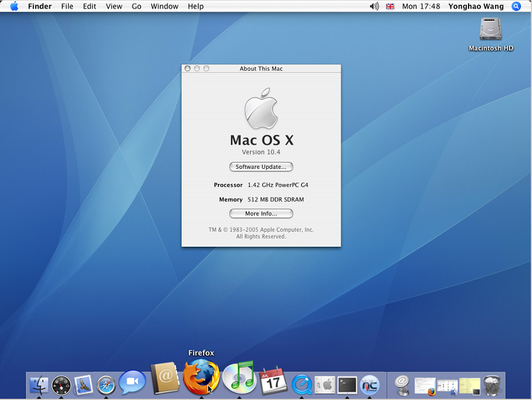The width and height of the screenshot is (532, 400).
Task: Close the About This Mac window
Action: tap(187, 68)
